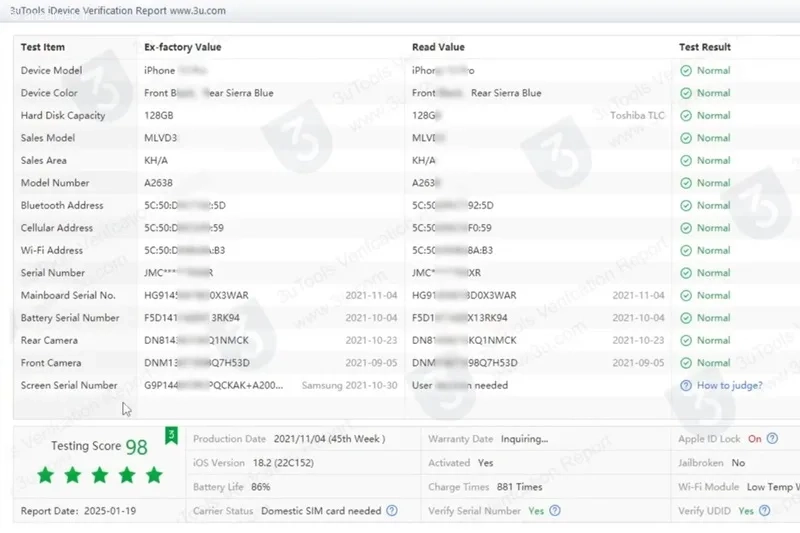Click the fifth green rating star
Image resolution: width=800 pixels, height=533 pixels.
[x=154, y=475]
